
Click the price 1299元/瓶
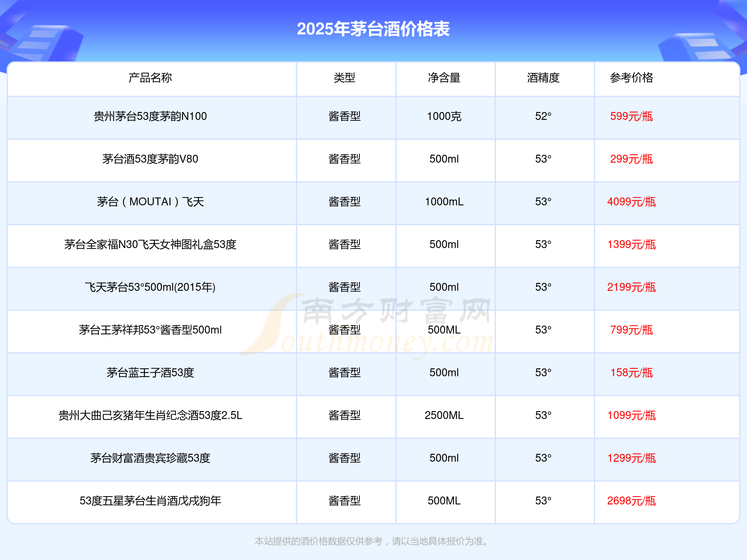632,458
